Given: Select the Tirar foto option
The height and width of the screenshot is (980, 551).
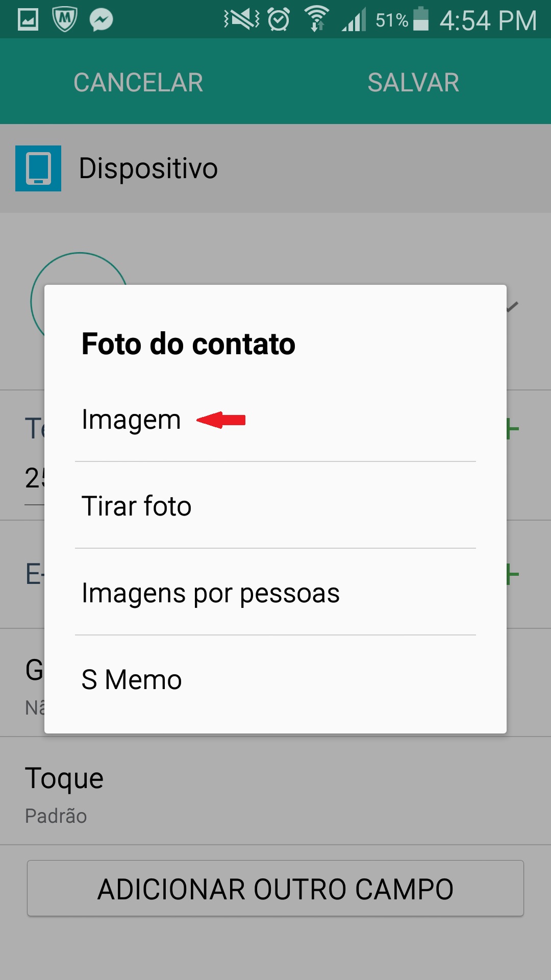Looking at the screenshot, I should 137,506.
